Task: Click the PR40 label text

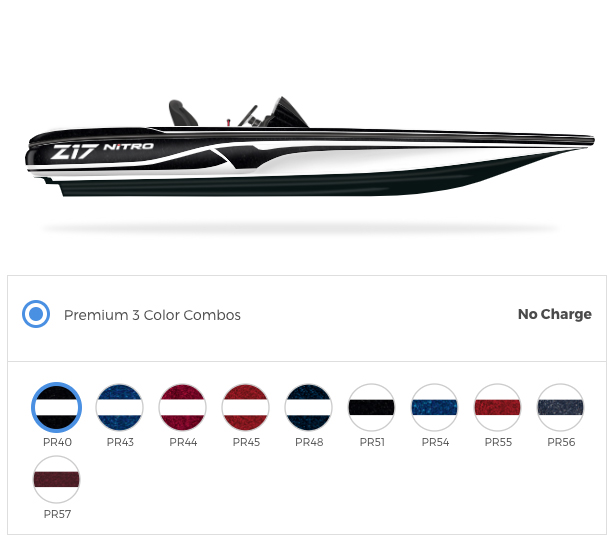Action: tap(57, 442)
